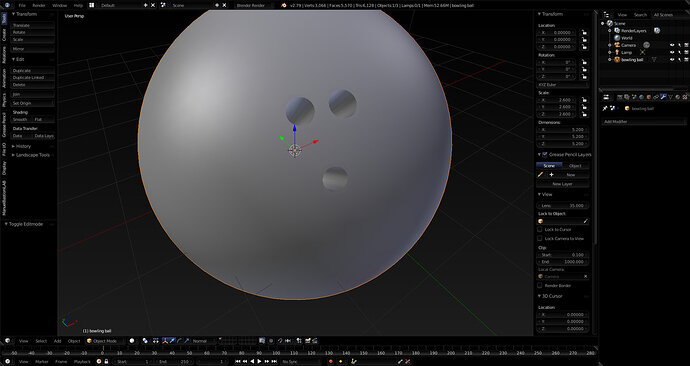The height and width of the screenshot is (366, 690).
Task: Switch to Object tab in Grease Pencil Layers
Action: [x=575, y=166]
